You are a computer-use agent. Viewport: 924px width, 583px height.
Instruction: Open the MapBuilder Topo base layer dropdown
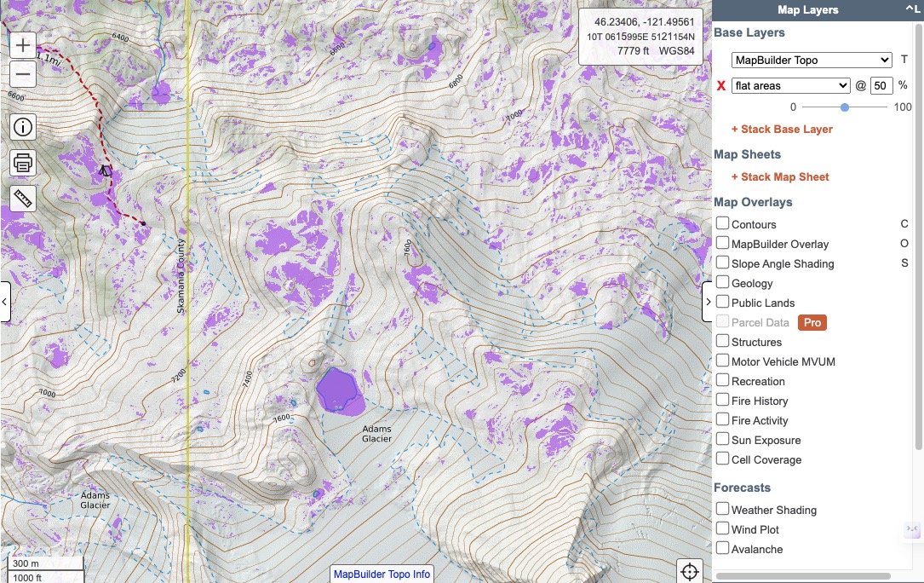[812, 61]
